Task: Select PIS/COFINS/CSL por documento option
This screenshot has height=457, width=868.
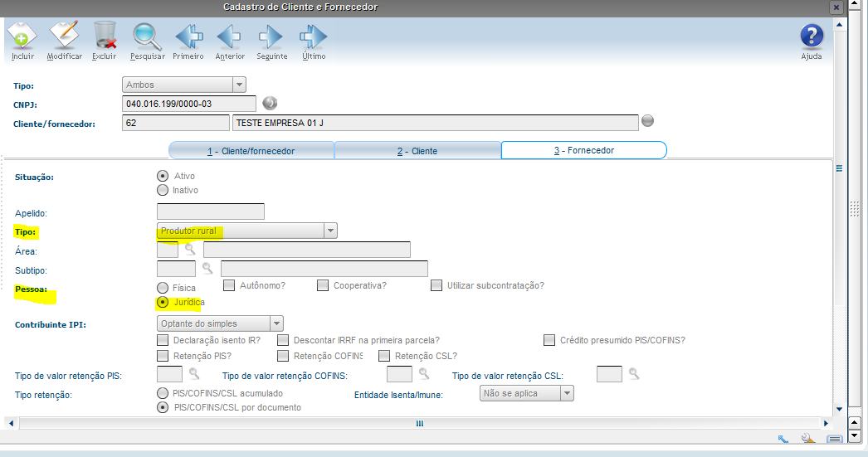Action: click(163, 407)
